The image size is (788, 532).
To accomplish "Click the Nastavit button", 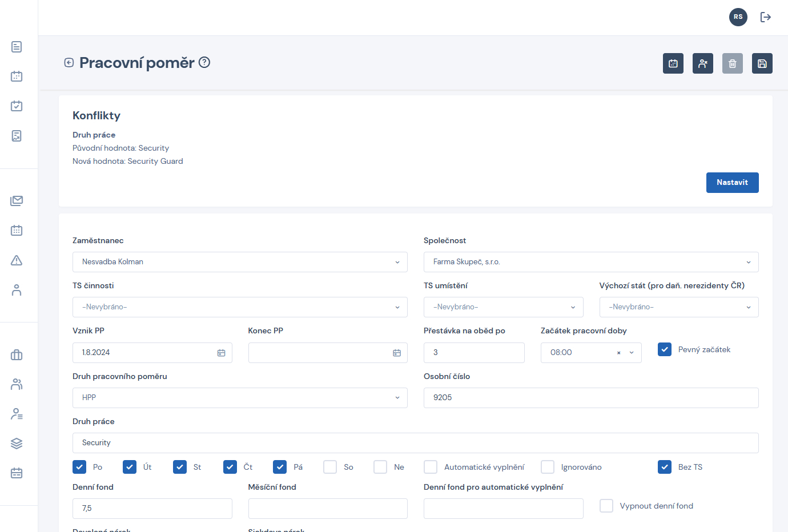I will click(732, 183).
